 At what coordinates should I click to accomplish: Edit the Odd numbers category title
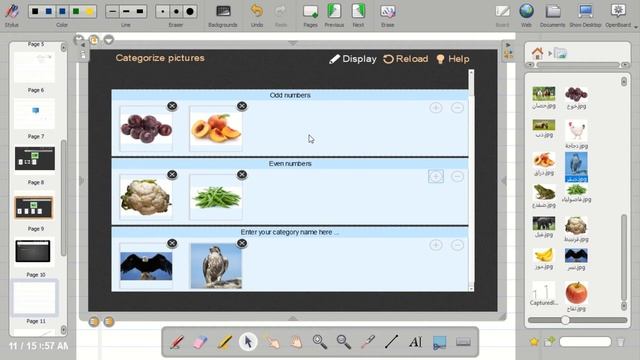[x=290, y=95]
